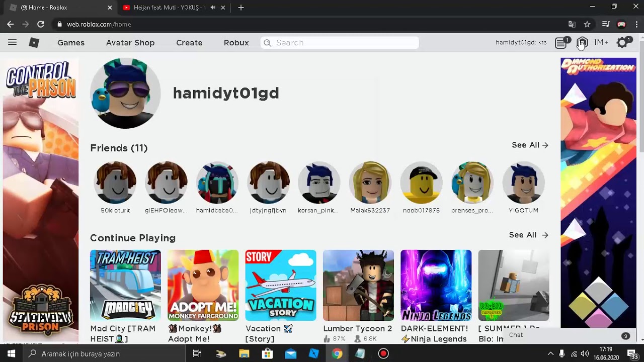
Task: Reload the Roblox page
Action: click(x=41, y=24)
